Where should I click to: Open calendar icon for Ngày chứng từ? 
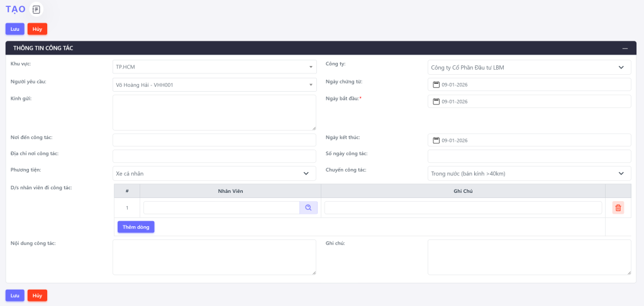(x=436, y=84)
